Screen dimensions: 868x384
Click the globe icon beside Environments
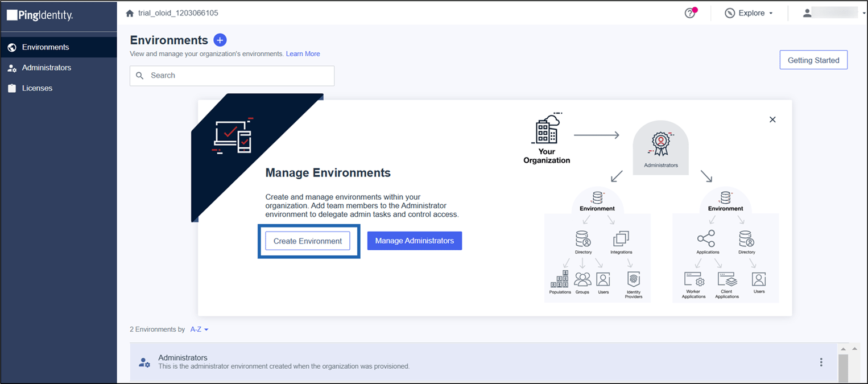pyautogui.click(x=11, y=47)
